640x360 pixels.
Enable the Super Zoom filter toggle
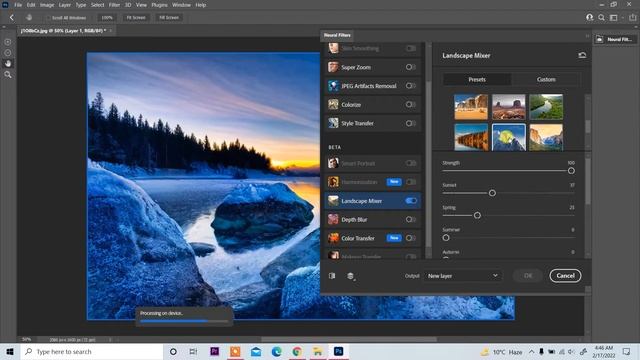point(411,67)
